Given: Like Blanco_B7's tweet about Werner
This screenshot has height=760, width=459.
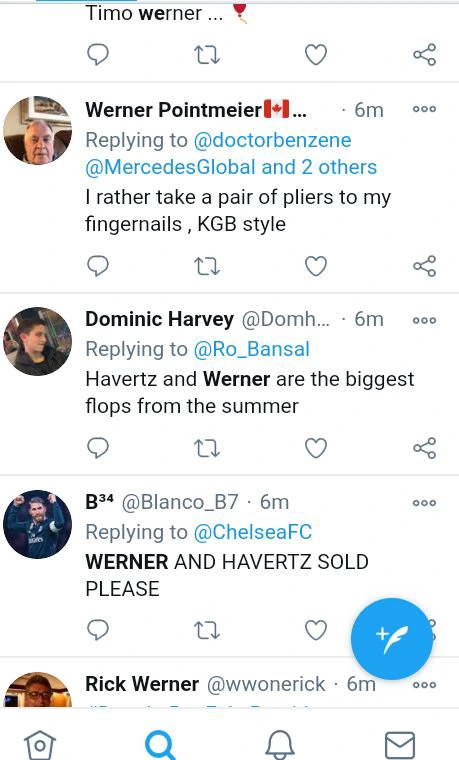Looking at the screenshot, I should tap(316, 630).
